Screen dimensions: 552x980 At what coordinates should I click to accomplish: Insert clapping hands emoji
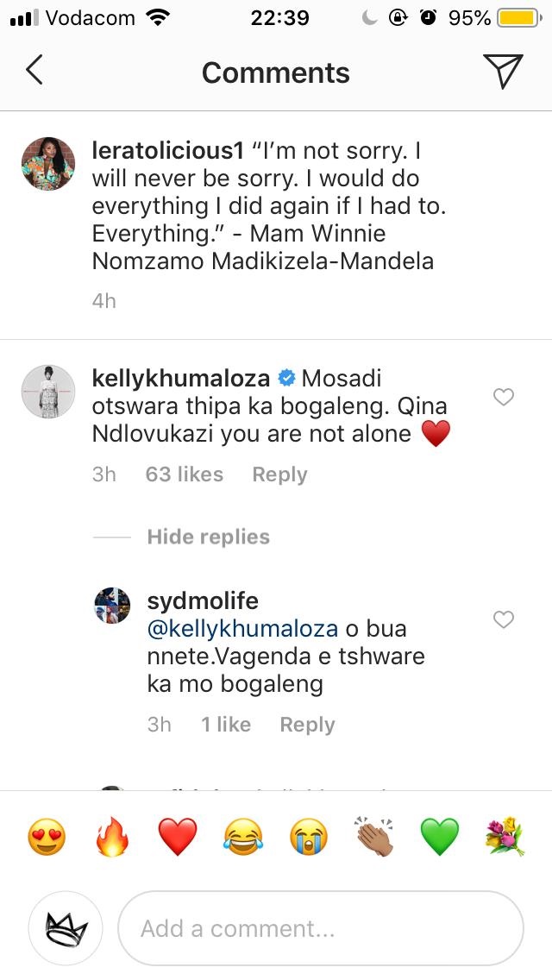coord(374,838)
